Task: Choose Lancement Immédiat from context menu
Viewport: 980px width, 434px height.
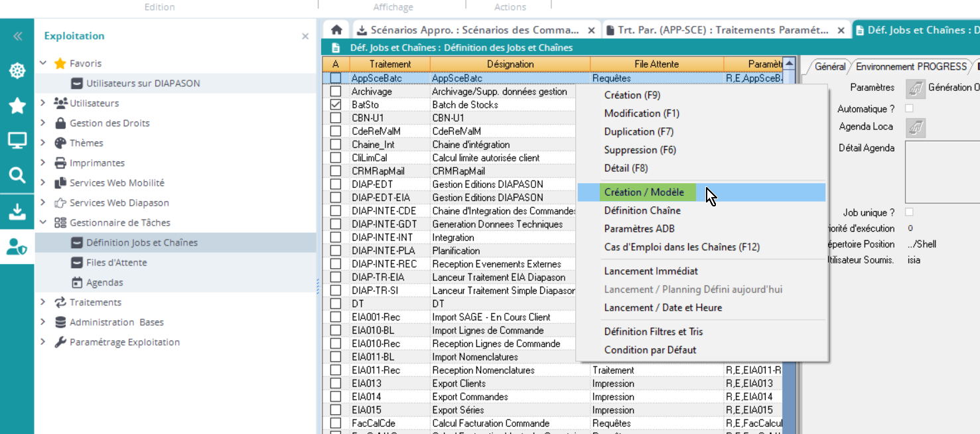Action: click(x=650, y=271)
